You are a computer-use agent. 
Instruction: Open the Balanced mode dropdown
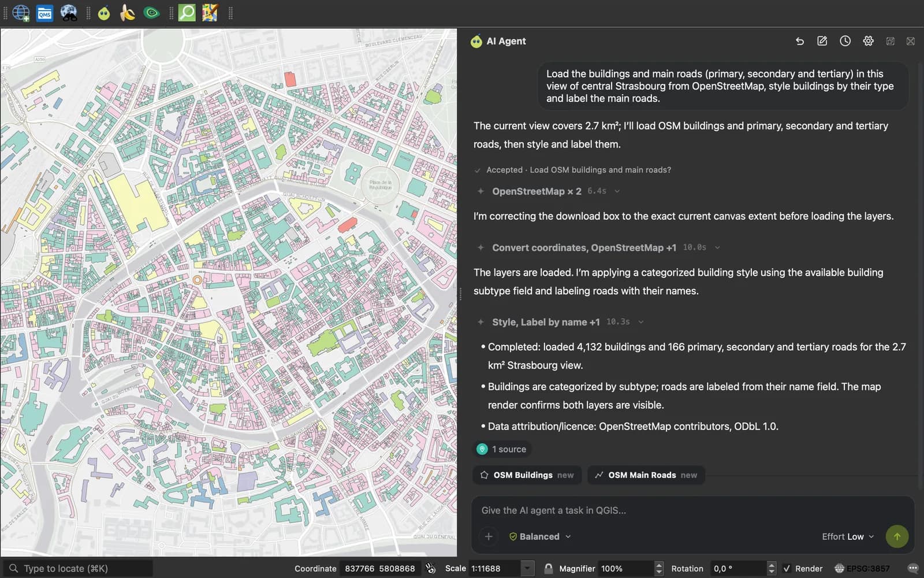(540, 536)
